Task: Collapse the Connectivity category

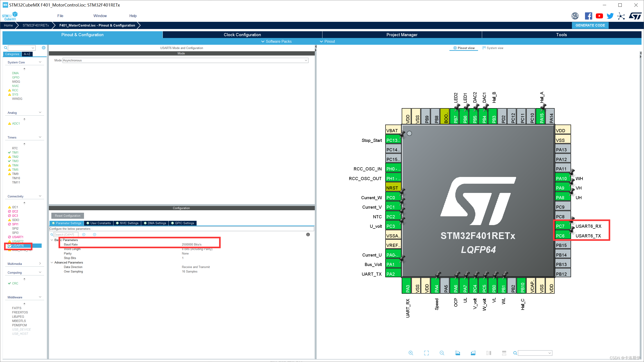Action: coord(40,196)
